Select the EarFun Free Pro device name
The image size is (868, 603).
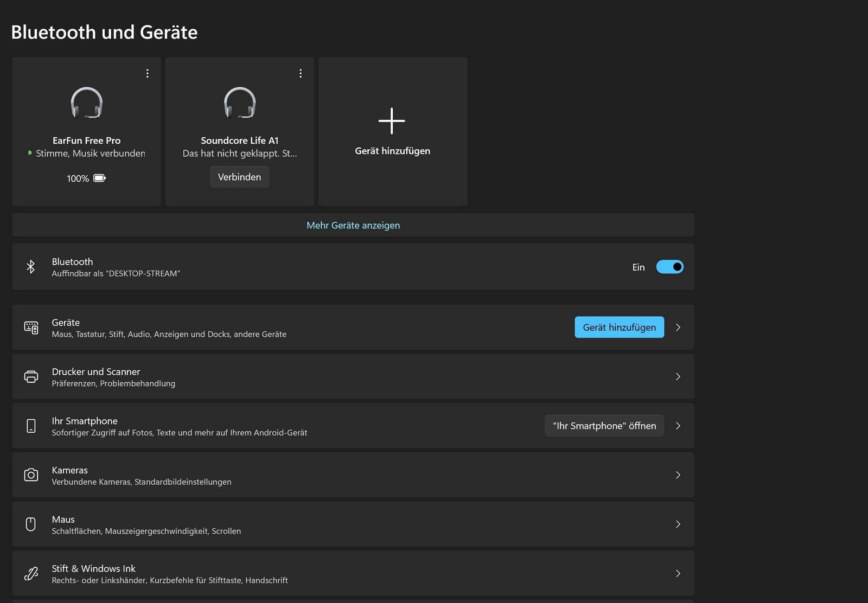pyautogui.click(x=87, y=140)
